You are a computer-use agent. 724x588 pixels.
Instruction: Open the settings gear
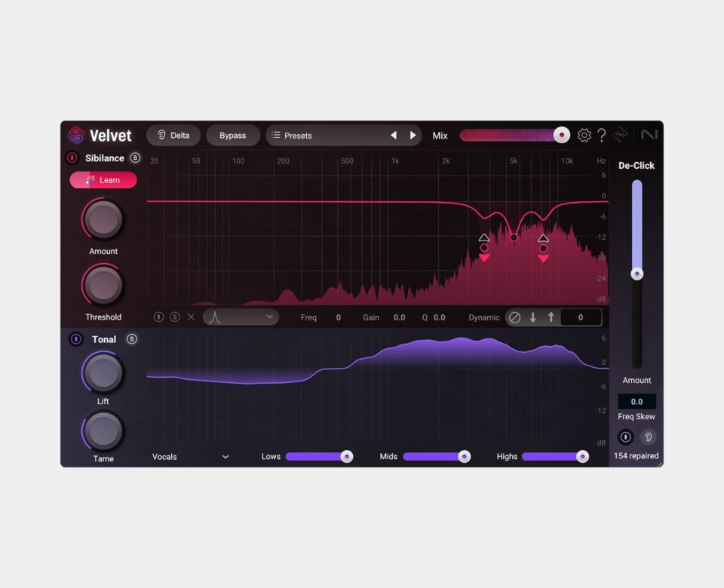tap(584, 136)
